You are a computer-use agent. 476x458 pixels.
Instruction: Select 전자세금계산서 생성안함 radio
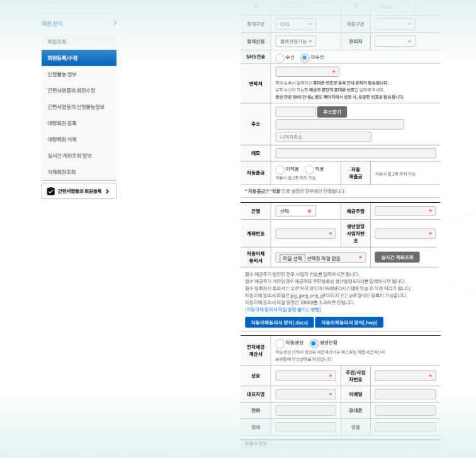point(314,343)
